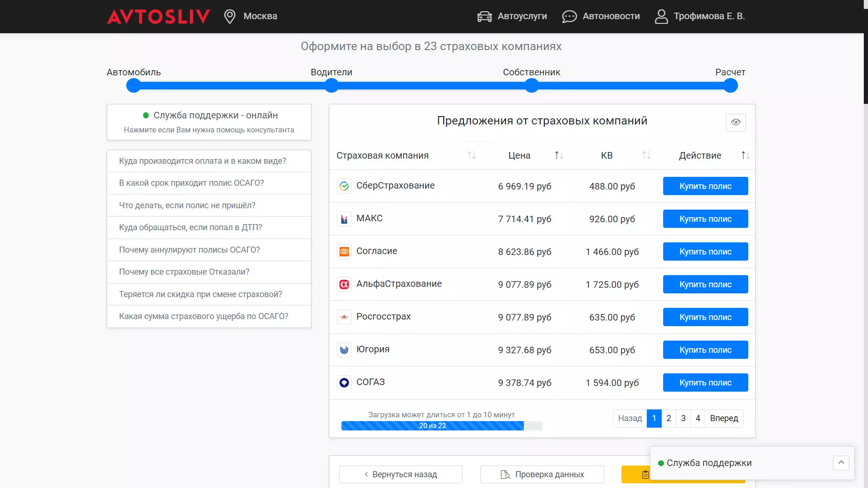Click the 20 из 22 loading progress bar
The height and width of the screenshot is (488, 868).
441,426
